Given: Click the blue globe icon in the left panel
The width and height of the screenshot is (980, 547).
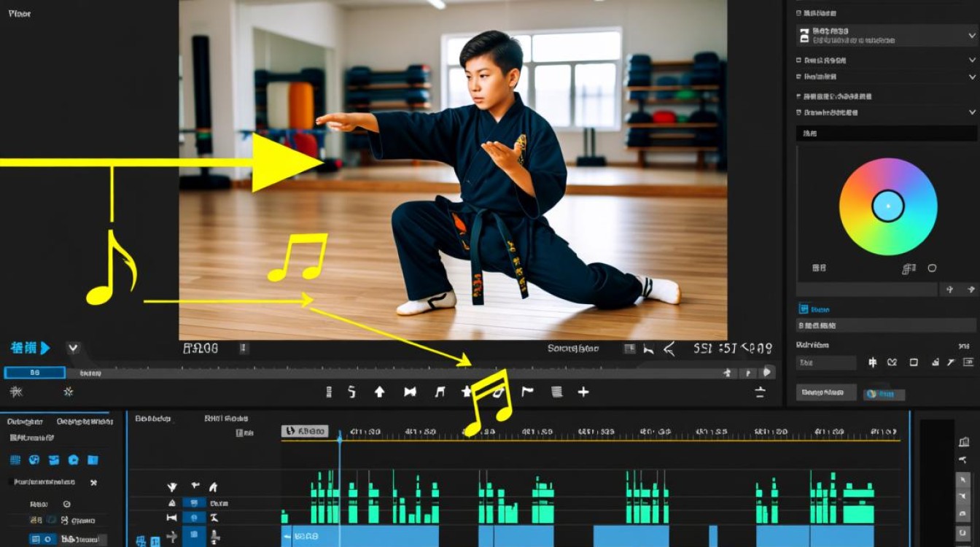Looking at the screenshot, I should tap(34, 460).
